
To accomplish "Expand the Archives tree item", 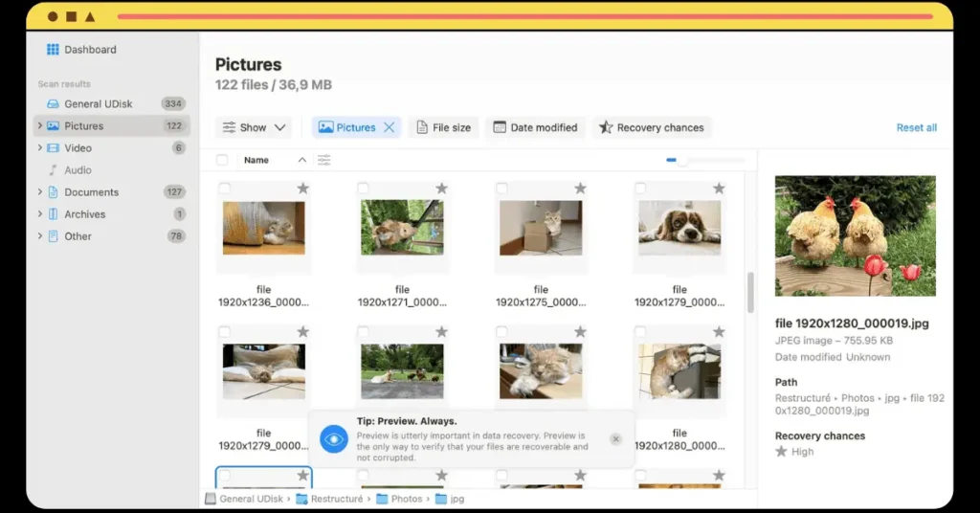I will point(40,214).
